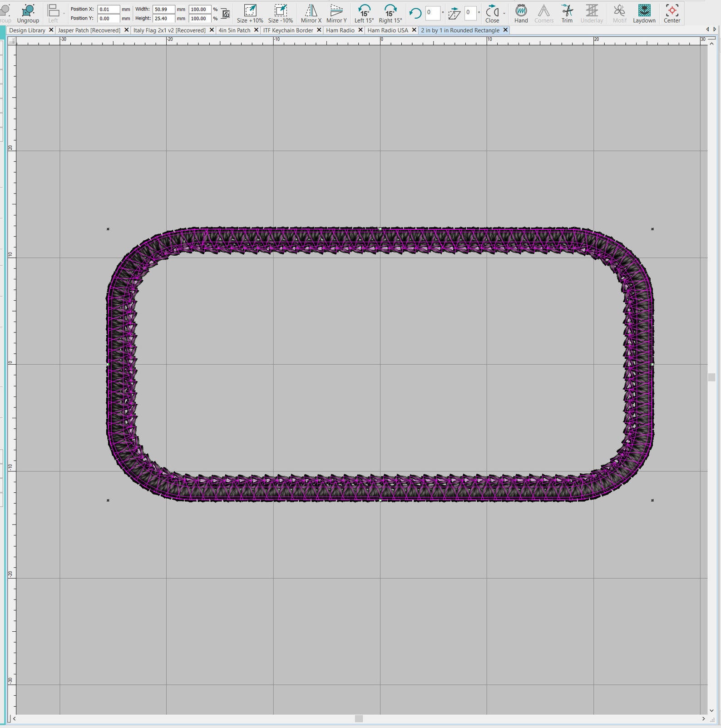The height and width of the screenshot is (728, 721).
Task: Click the Position Y input field
Action: tap(109, 19)
